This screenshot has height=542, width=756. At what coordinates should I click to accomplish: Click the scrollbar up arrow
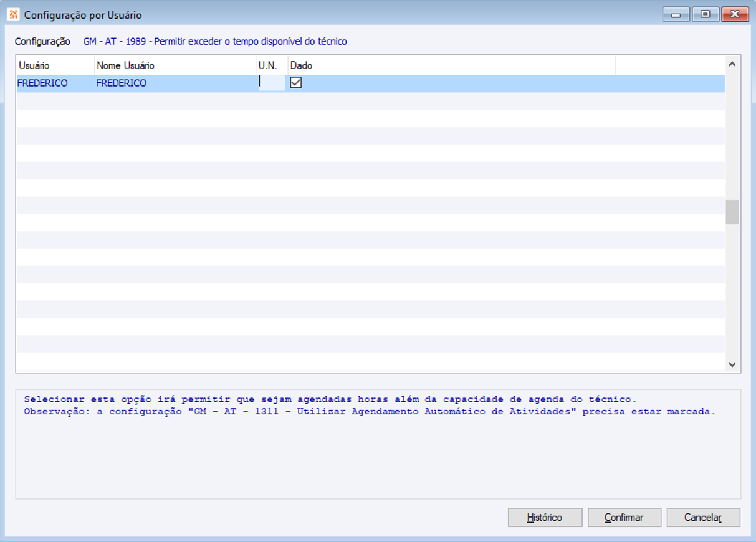732,64
